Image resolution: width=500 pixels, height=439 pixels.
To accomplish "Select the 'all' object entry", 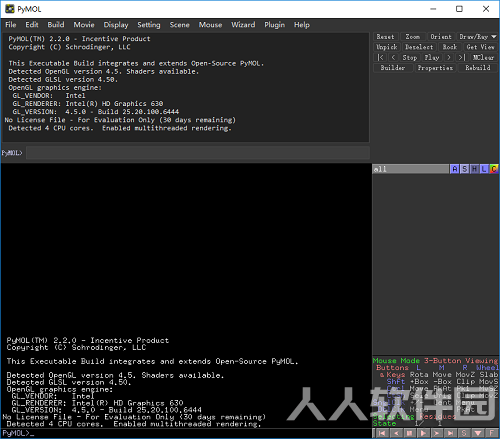I will [x=411, y=169].
